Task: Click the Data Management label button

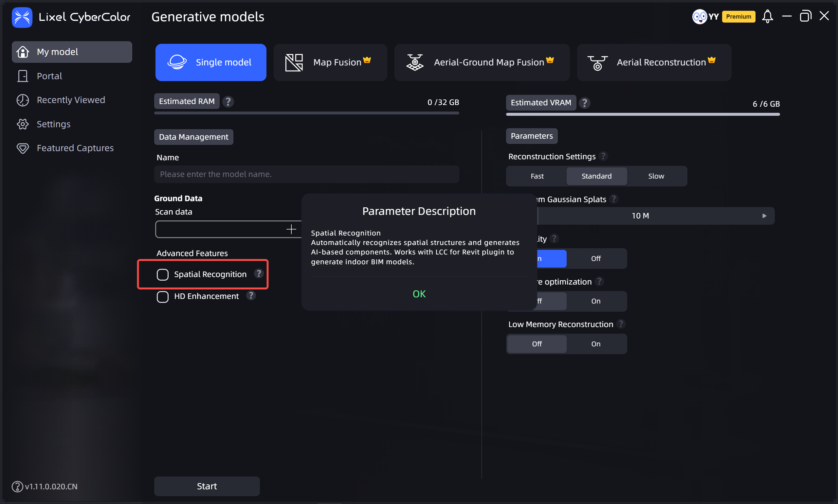Action: click(x=194, y=137)
